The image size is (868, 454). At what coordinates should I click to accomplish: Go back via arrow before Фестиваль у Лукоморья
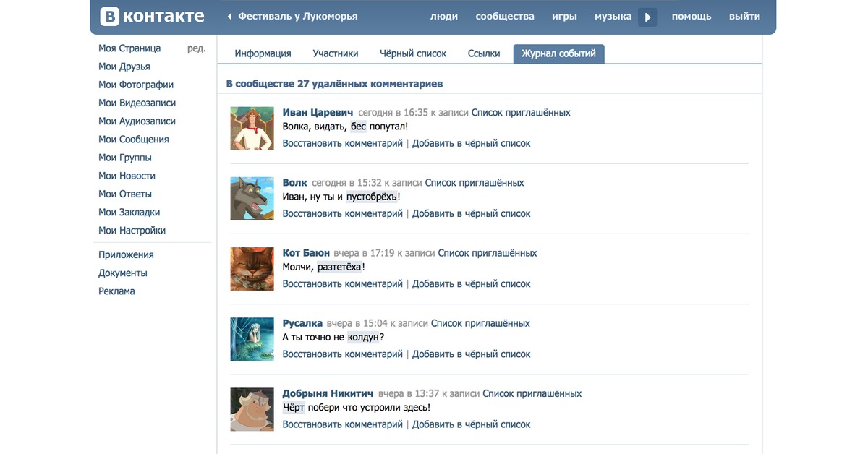(x=230, y=16)
